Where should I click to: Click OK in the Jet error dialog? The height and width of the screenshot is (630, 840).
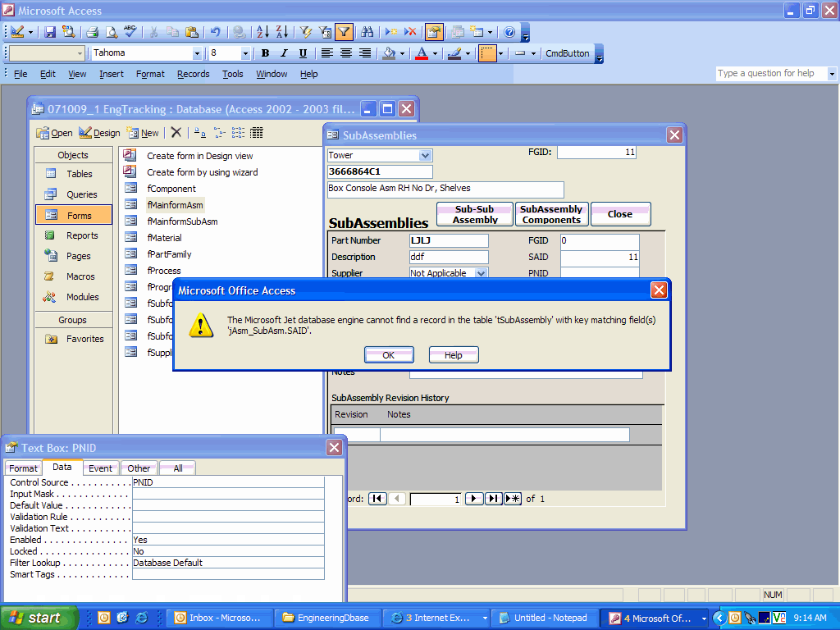(x=388, y=354)
